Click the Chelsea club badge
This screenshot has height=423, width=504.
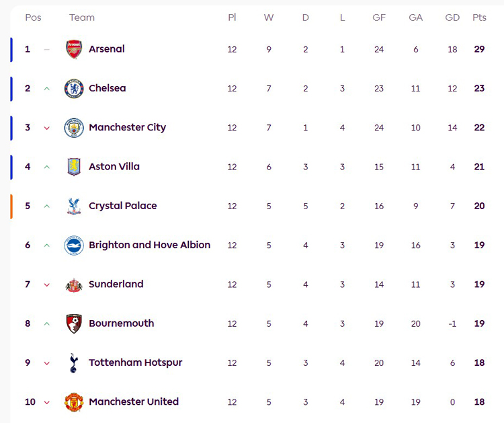(x=73, y=88)
